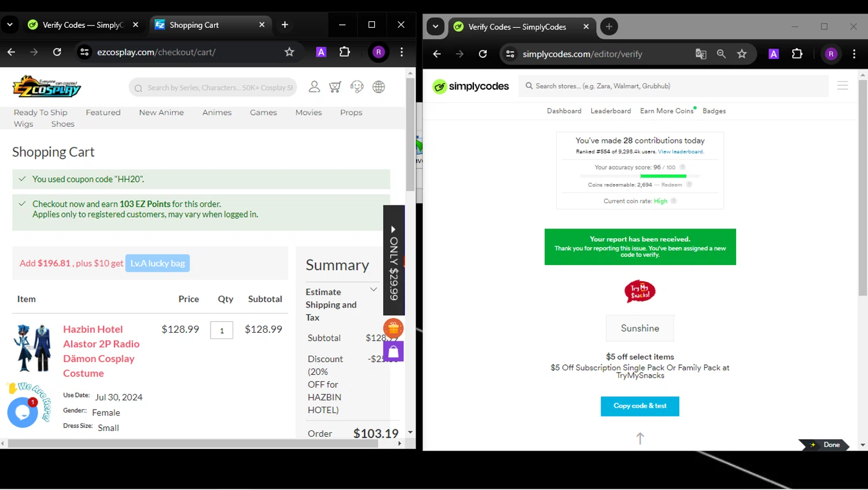This screenshot has width=868, height=490.
Task: Click the translate page icon in right browser
Action: coord(701,54)
